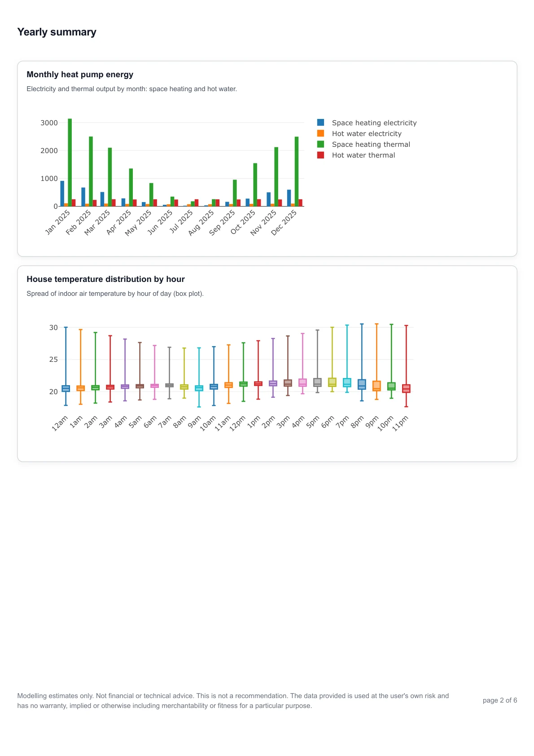This screenshot has width=534, height=756.
Task: Select the 5pm gray box
Action: pyautogui.click(x=318, y=382)
